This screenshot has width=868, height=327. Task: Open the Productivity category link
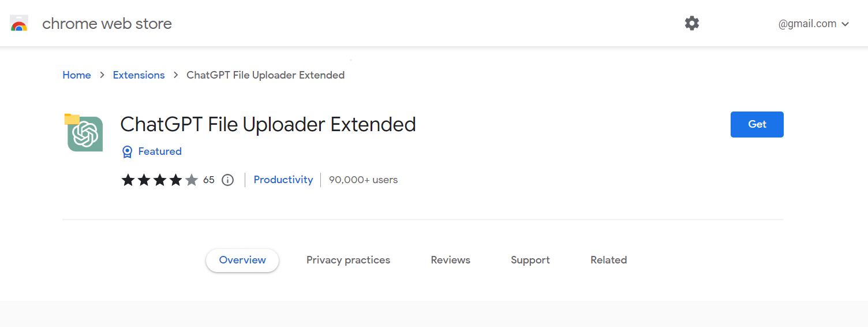(x=283, y=180)
